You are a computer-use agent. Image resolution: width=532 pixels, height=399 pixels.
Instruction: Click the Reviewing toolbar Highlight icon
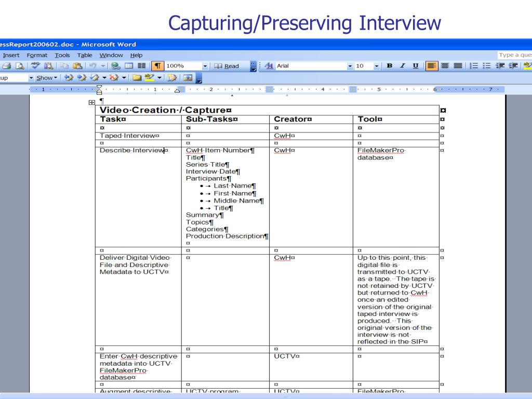click(150, 78)
